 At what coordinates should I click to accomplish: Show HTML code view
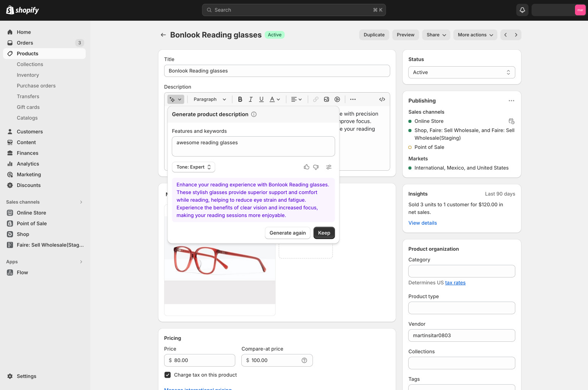(x=382, y=100)
